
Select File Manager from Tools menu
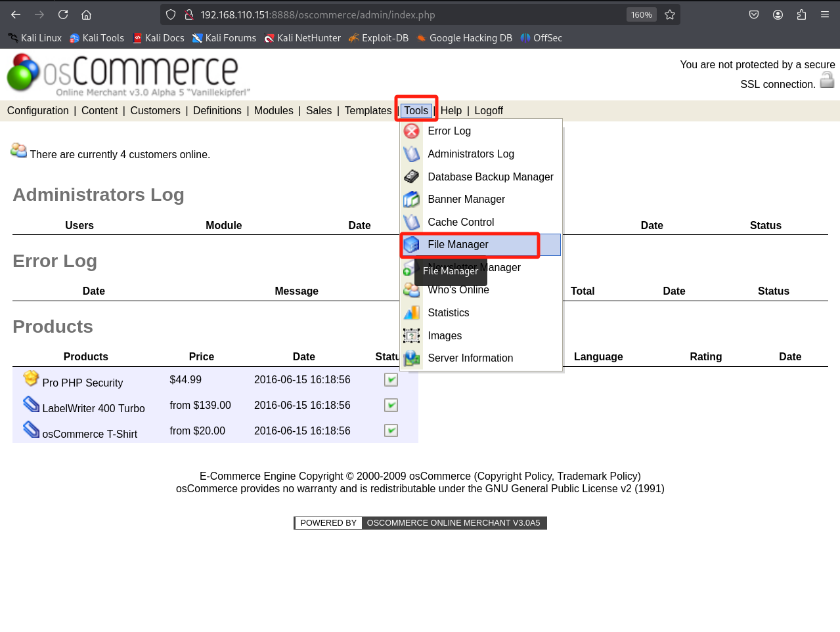click(458, 245)
